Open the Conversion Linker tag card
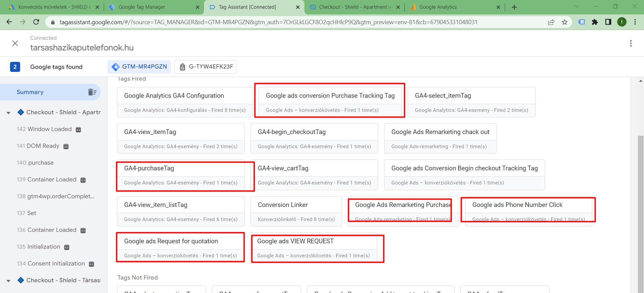 (296, 211)
